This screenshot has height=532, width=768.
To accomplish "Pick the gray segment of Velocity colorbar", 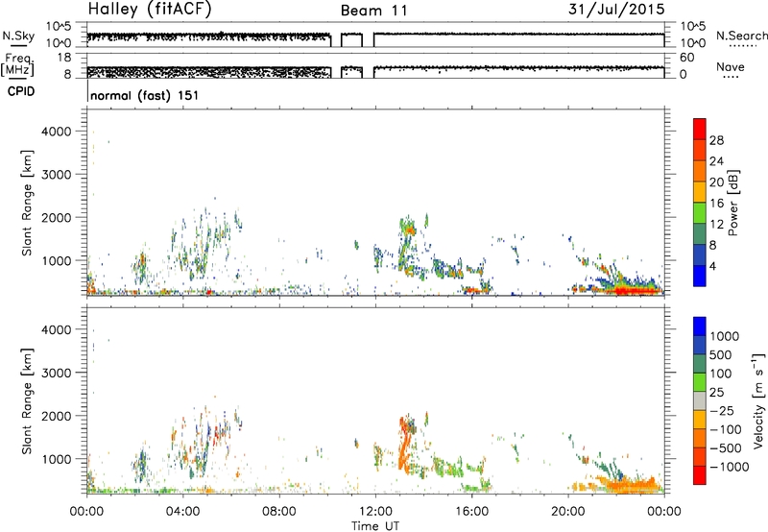I will click(x=700, y=400).
